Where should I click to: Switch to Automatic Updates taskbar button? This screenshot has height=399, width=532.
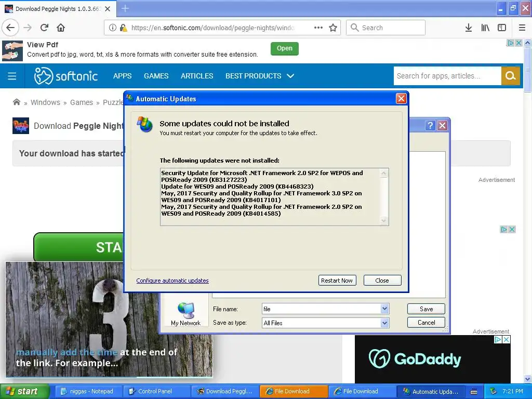point(431,391)
